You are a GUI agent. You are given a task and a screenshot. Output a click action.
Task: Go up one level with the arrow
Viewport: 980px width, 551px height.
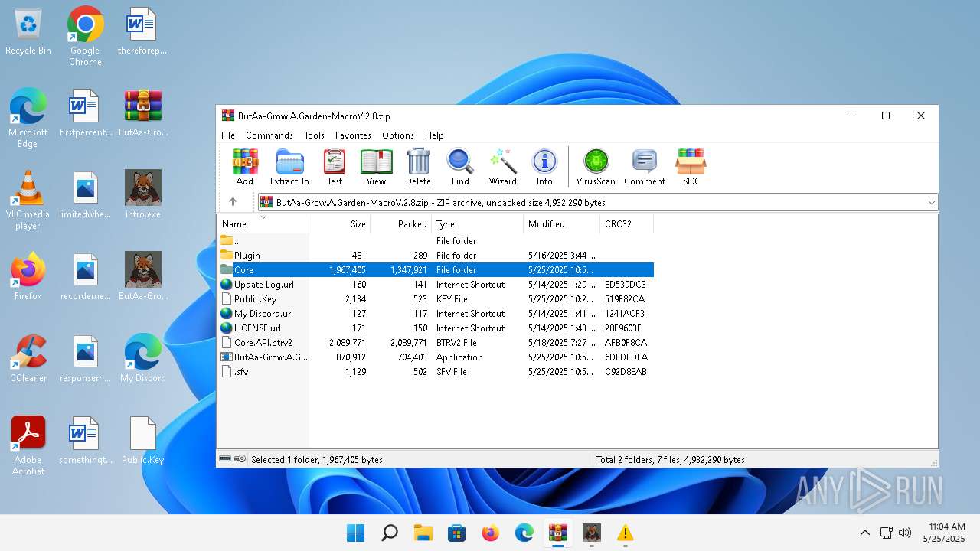coord(233,202)
